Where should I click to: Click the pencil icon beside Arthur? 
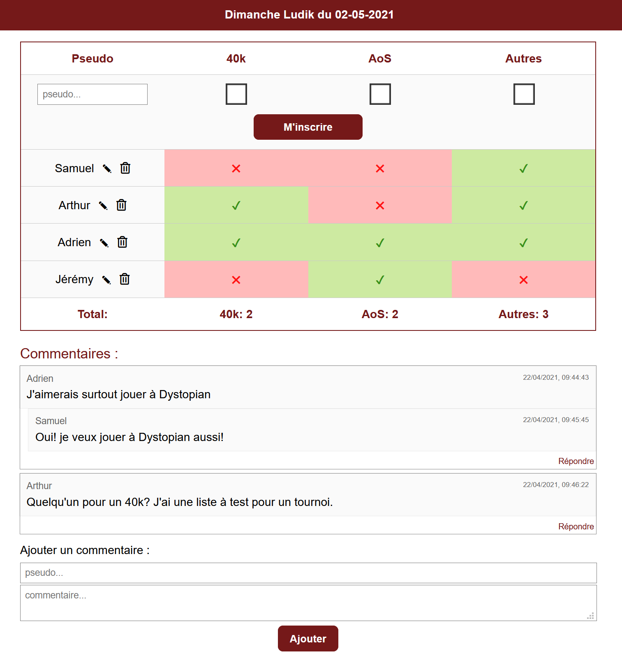coord(104,206)
